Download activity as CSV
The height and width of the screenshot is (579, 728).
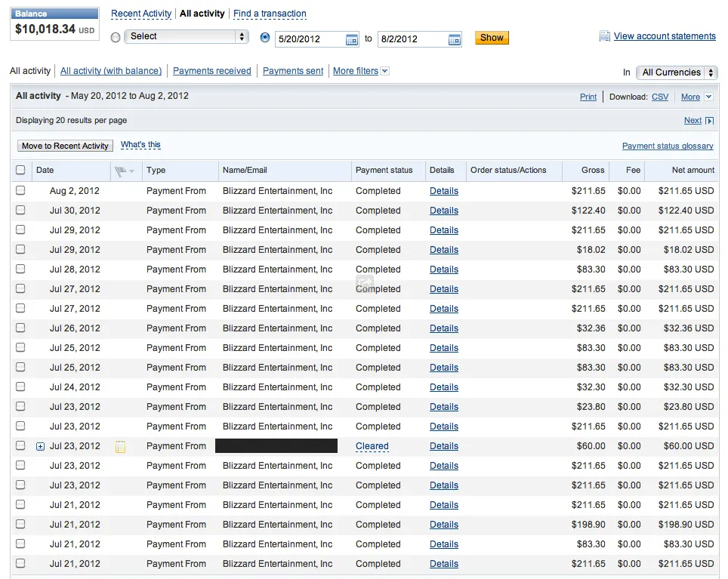659,97
